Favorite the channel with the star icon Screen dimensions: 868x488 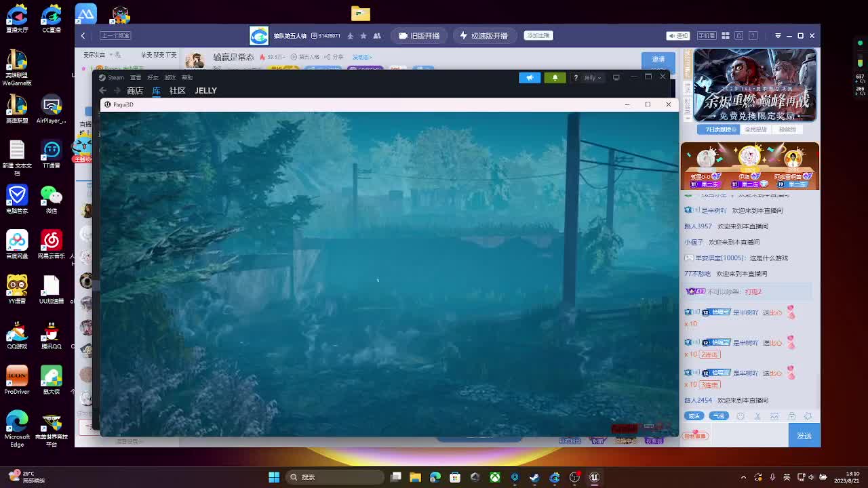[363, 36]
